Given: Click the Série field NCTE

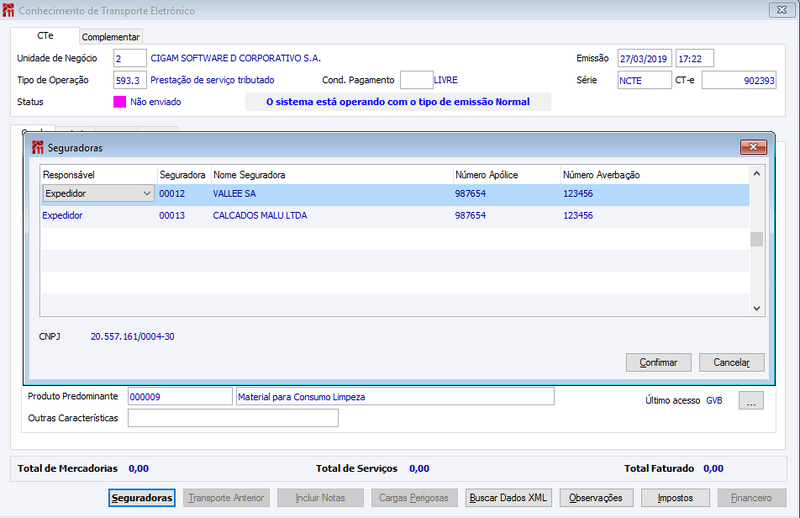Looking at the screenshot, I should (644, 80).
